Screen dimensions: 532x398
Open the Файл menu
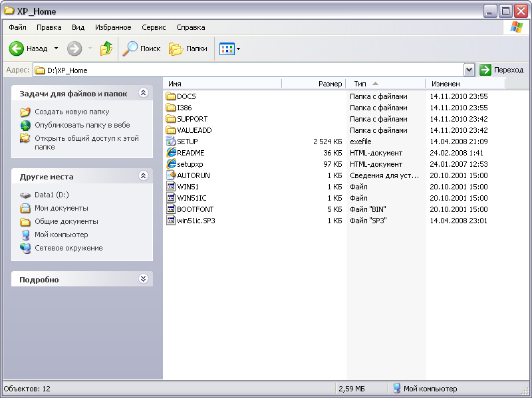[18, 27]
